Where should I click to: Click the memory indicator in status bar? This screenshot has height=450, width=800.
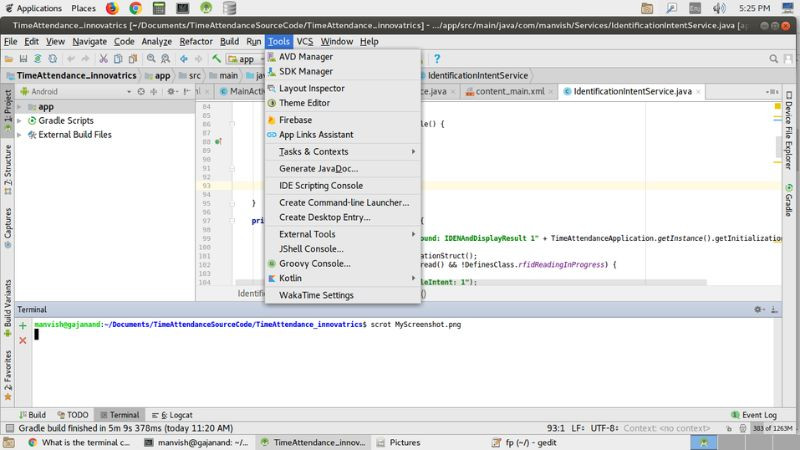click(772, 428)
